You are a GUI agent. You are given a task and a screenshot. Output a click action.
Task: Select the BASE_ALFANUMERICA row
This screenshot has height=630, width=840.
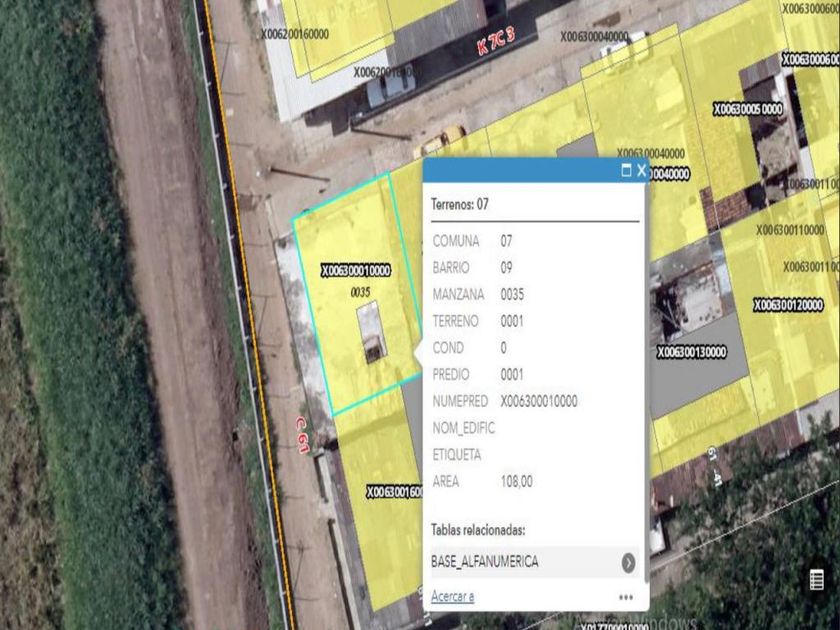point(535,562)
